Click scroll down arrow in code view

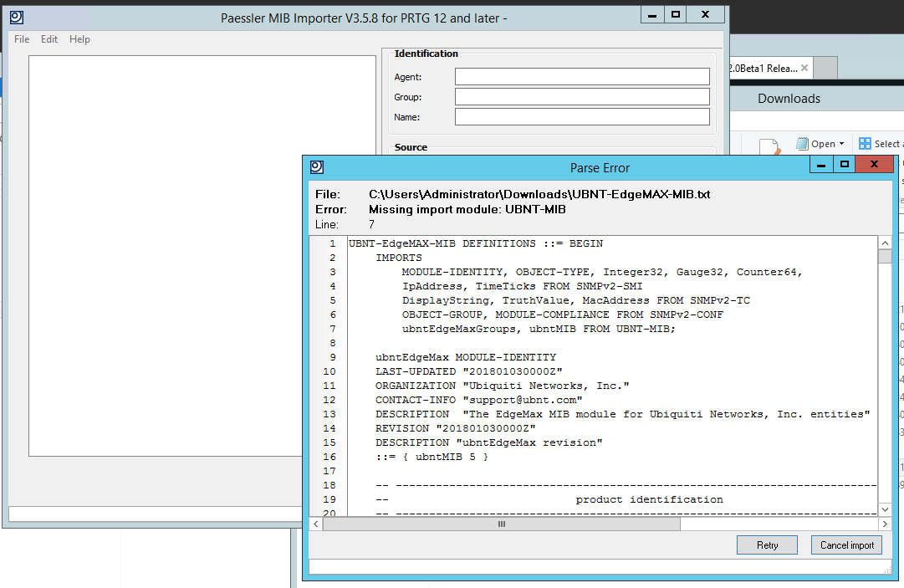click(885, 509)
